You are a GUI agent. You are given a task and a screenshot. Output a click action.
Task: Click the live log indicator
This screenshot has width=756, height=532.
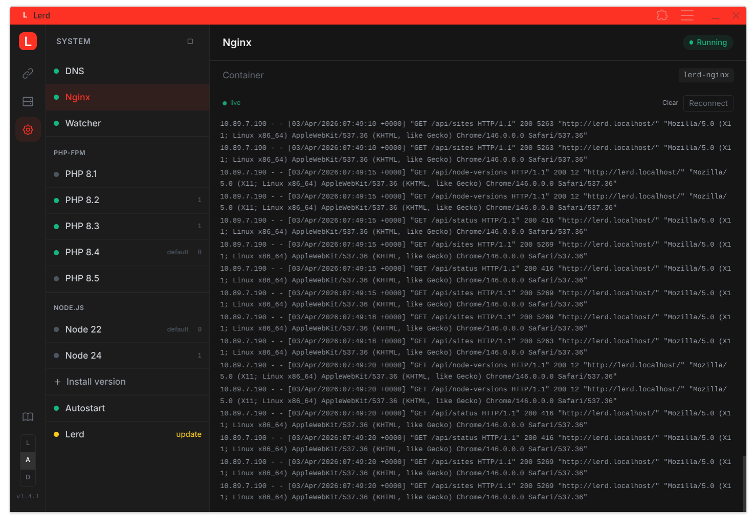[231, 103]
